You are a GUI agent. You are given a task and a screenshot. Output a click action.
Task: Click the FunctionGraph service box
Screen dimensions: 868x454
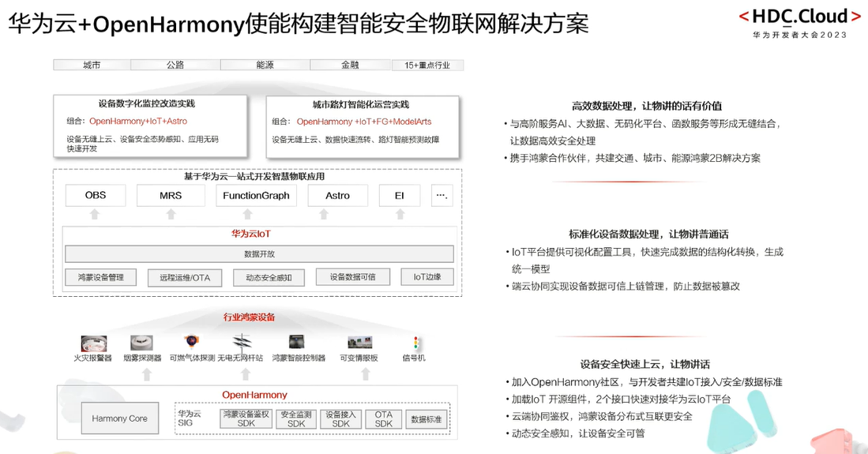(257, 196)
